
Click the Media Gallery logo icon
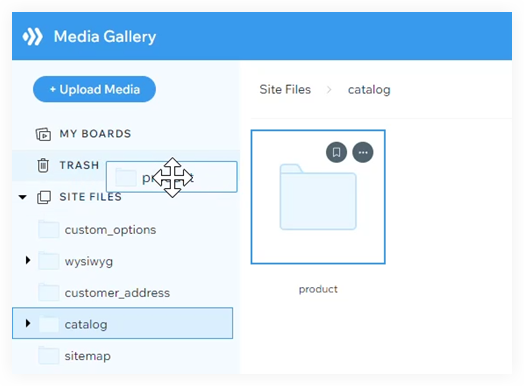[x=32, y=36]
